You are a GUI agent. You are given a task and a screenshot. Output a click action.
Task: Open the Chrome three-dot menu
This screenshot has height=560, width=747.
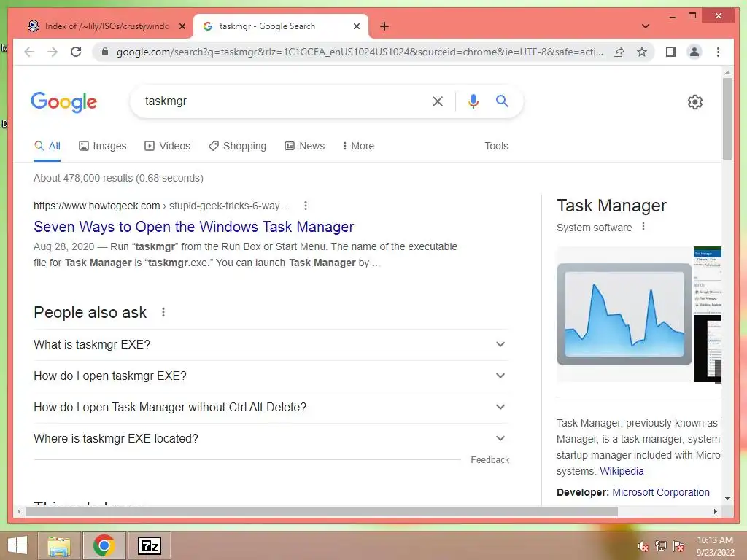718,52
